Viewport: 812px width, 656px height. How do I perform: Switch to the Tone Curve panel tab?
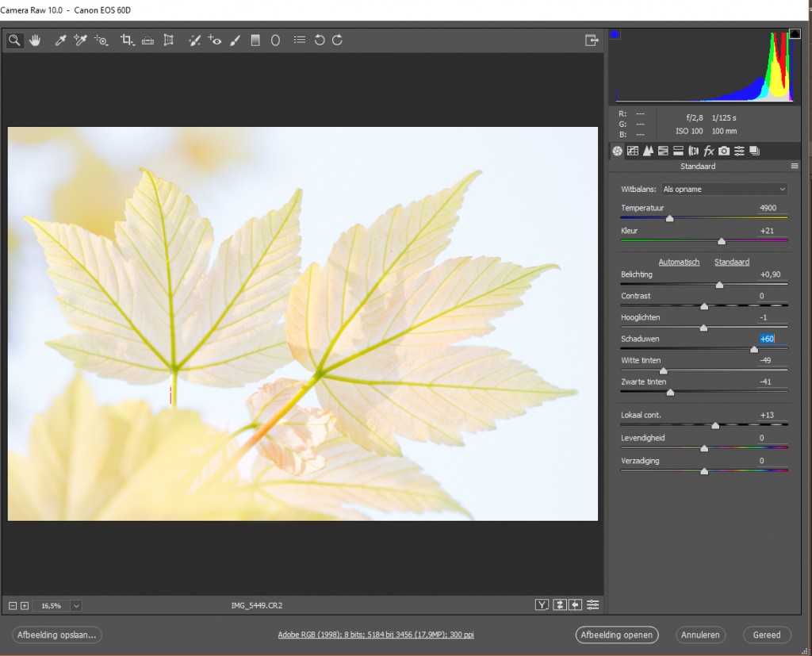(633, 151)
